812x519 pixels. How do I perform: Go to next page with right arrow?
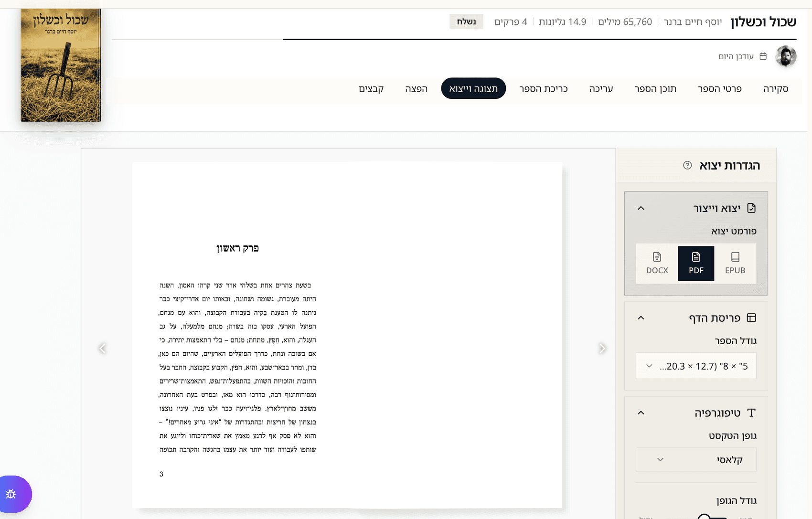click(x=602, y=349)
